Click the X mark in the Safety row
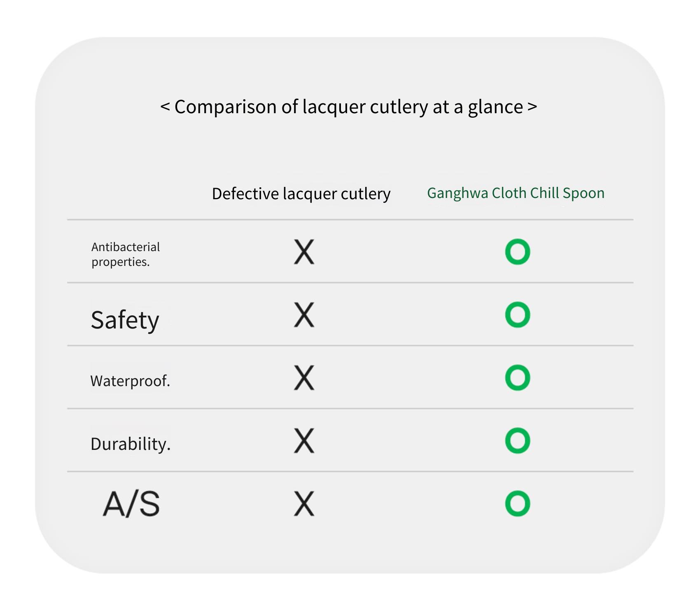 [x=304, y=315]
